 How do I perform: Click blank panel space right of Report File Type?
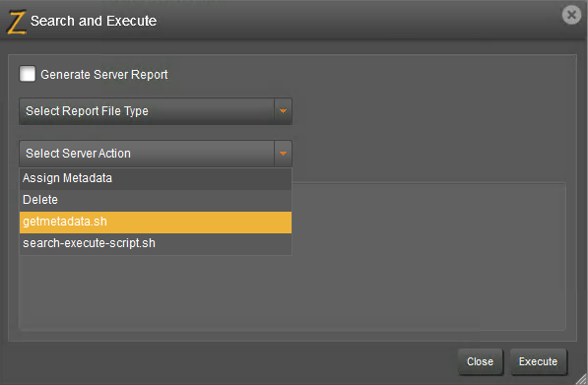click(431, 111)
